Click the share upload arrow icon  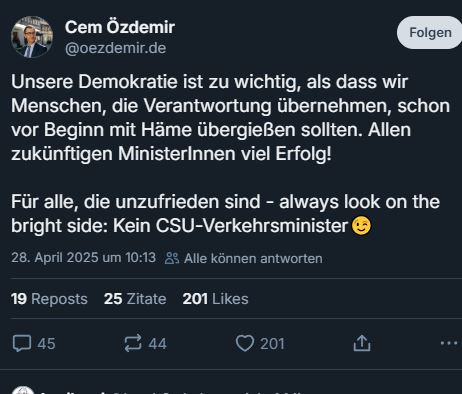pyautogui.click(x=362, y=343)
